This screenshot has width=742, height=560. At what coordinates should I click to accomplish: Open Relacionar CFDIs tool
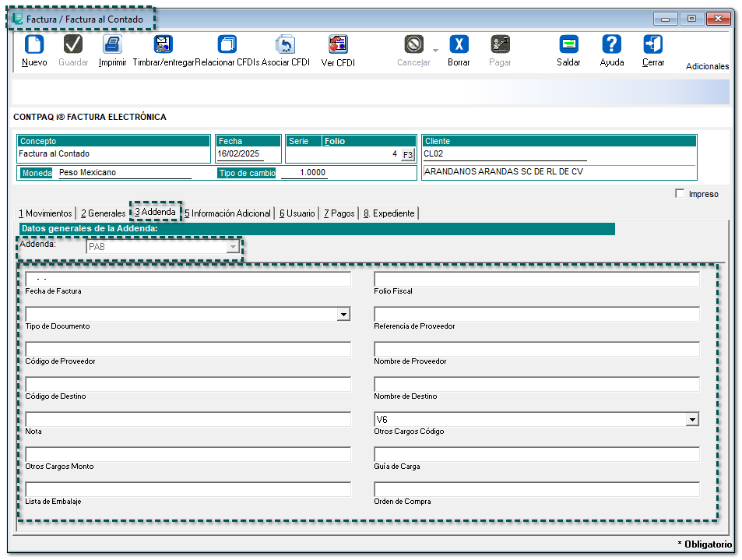[x=227, y=45]
